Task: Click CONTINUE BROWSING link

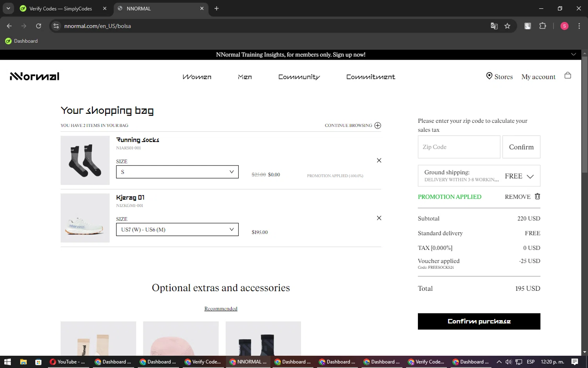Action: point(348,126)
